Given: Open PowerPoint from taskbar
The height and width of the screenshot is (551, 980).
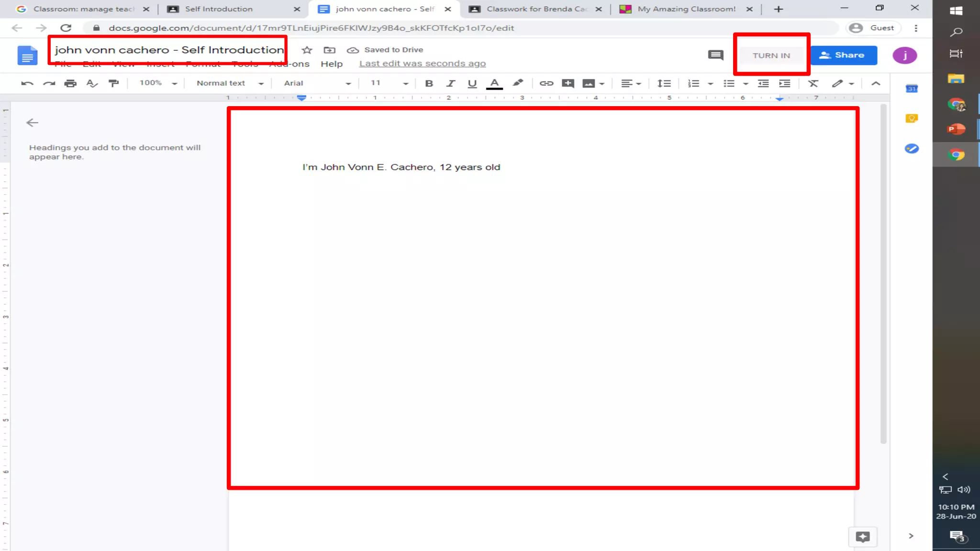Looking at the screenshot, I should (956, 129).
